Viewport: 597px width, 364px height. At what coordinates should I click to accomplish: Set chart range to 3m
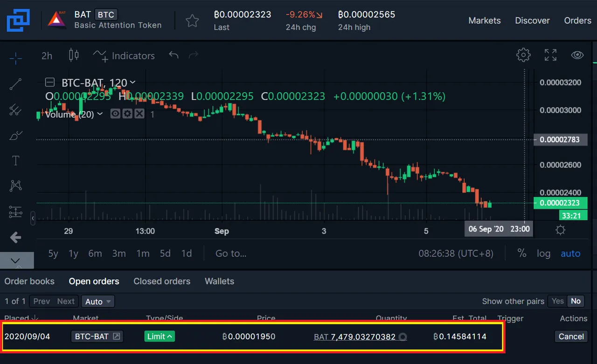[119, 254]
